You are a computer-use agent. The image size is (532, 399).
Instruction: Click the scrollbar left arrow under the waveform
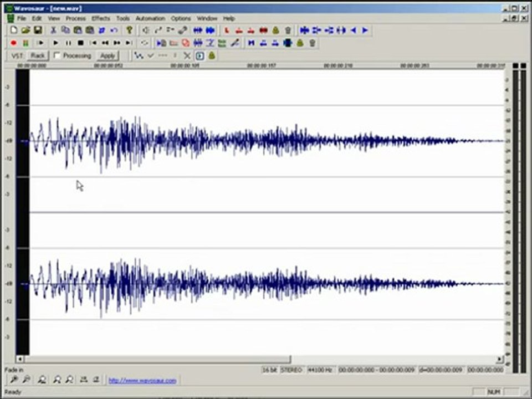click(20, 359)
